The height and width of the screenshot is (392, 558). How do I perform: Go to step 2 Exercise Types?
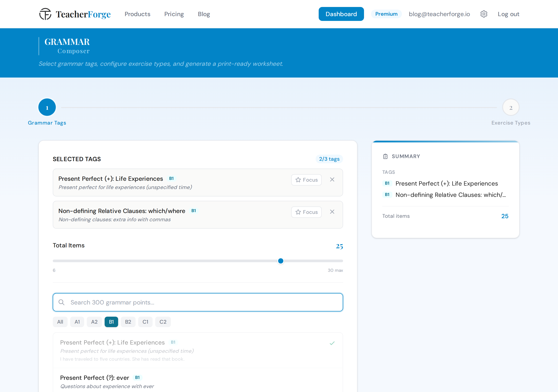(x=511, y=107)
